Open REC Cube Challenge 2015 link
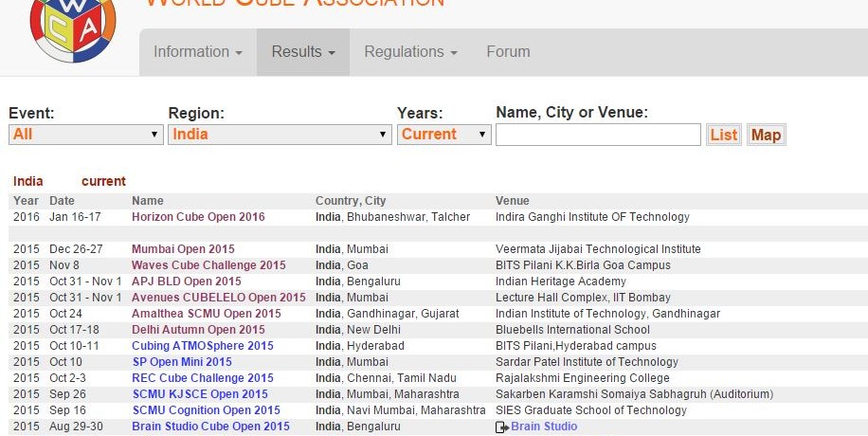The height and width of the screenshot is (436, 868). (203, 378)
